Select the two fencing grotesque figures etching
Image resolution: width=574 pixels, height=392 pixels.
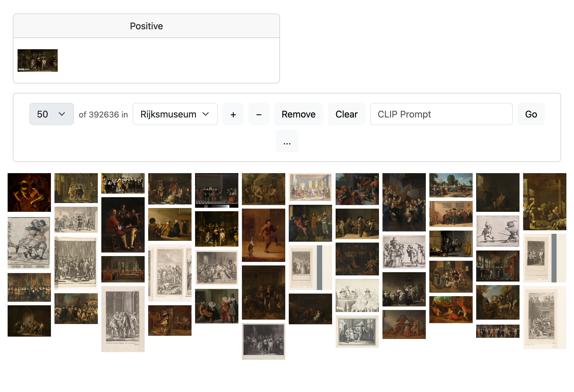pos(498,231)
